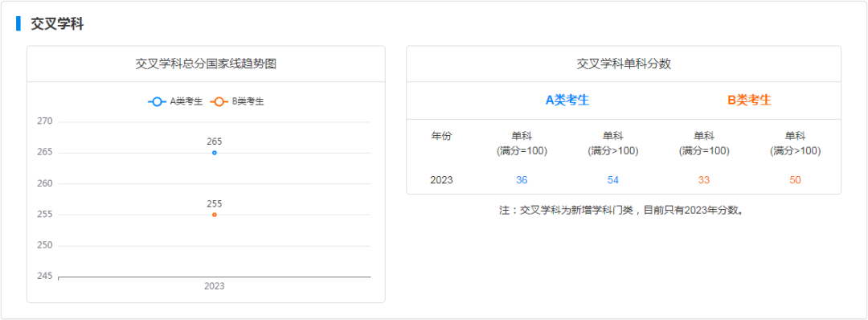Screen dimensions: 868x320
Task: Click the blue 265 data point marker
Action: [x=215, y=152]
